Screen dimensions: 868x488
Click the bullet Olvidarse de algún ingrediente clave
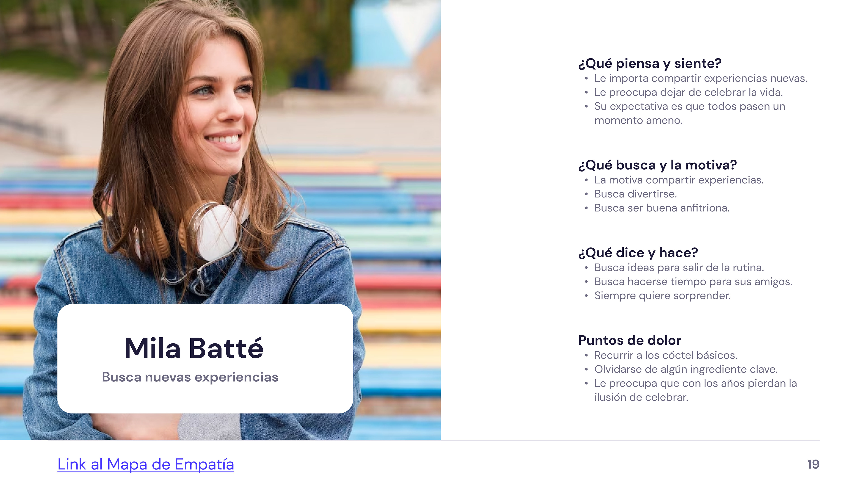click(686, 369)
